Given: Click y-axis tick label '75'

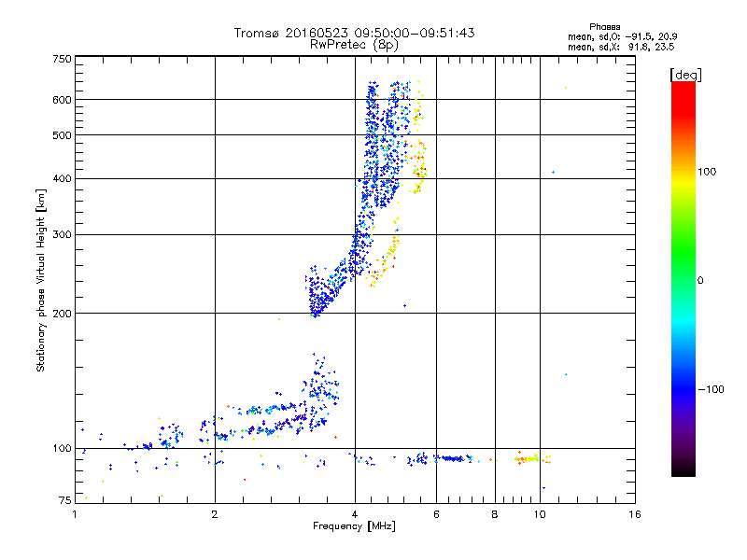Looking at the screenshot, I should pyautogui.click(x=65, y=500).
